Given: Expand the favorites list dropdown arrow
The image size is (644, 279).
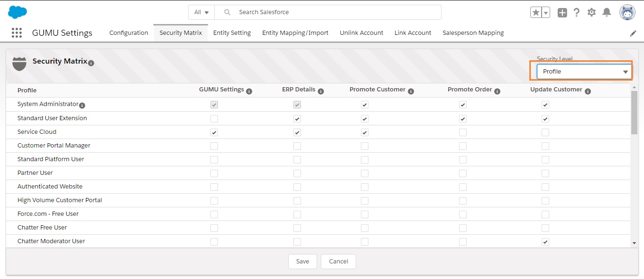Looking at the screenshot, I should pos(546,13).
